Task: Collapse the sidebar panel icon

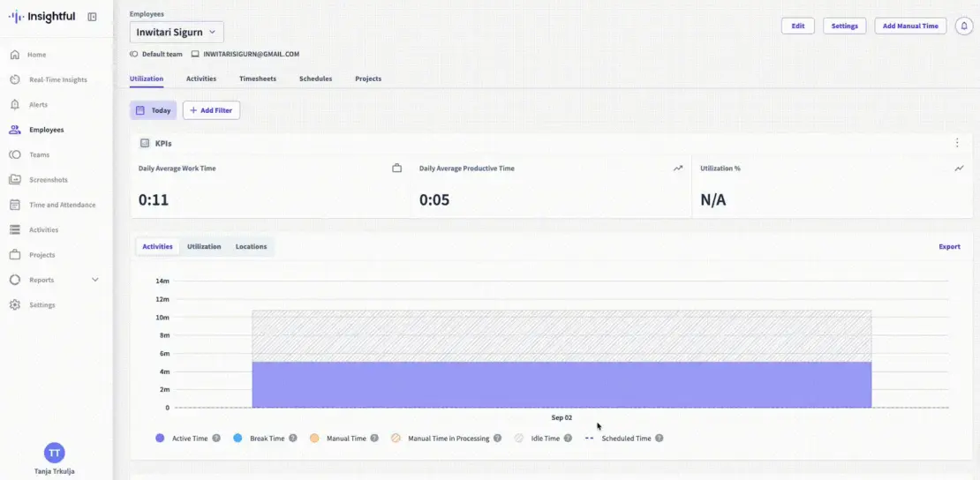Action: click(x=93, y=17)
